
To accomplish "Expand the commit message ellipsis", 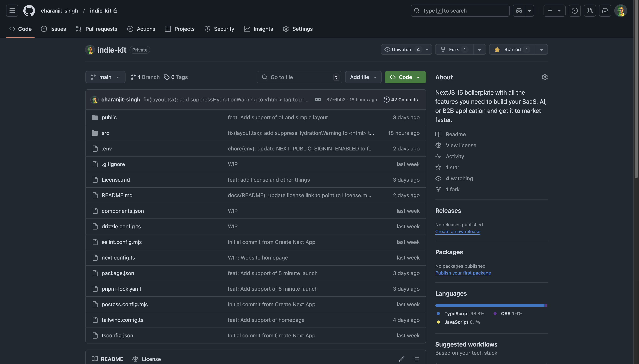I will [318, 100].
